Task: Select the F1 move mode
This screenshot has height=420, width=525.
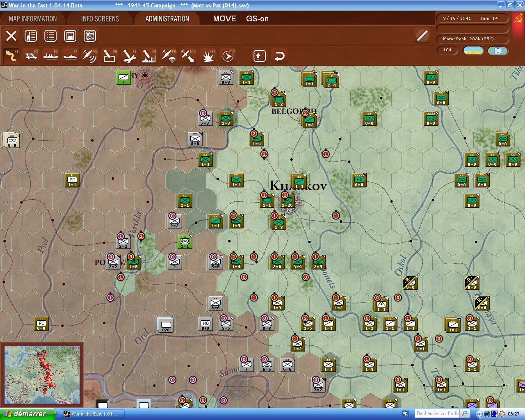Action: 11,56
